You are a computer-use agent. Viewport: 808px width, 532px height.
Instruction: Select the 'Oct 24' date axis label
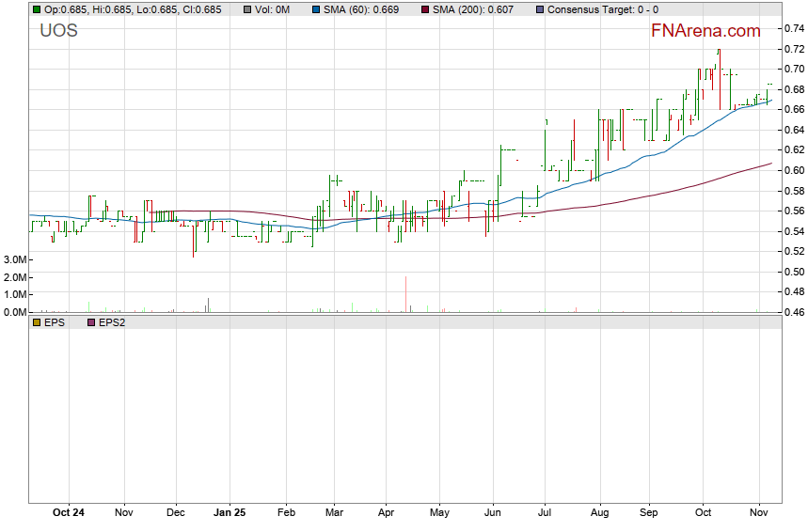pos(68,513)
